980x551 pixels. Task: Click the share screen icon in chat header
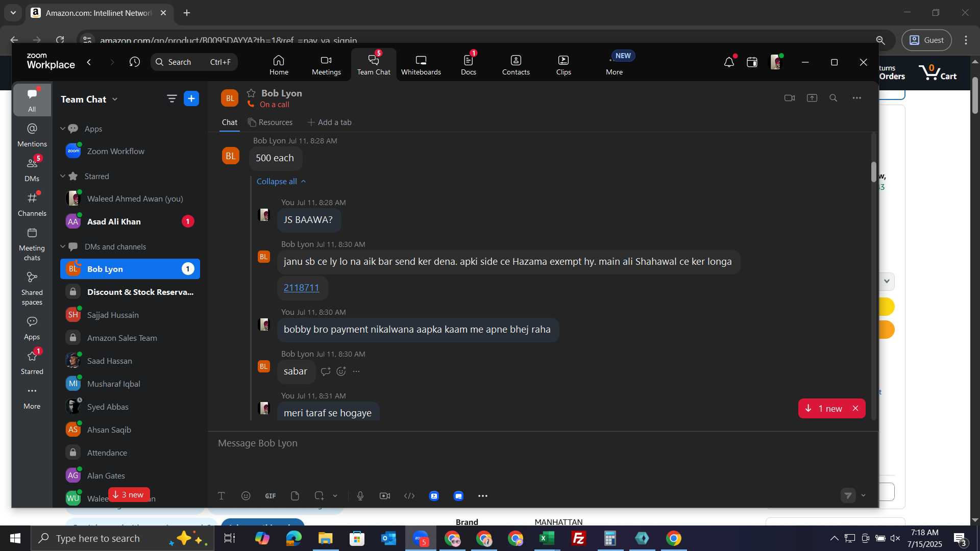812,98
